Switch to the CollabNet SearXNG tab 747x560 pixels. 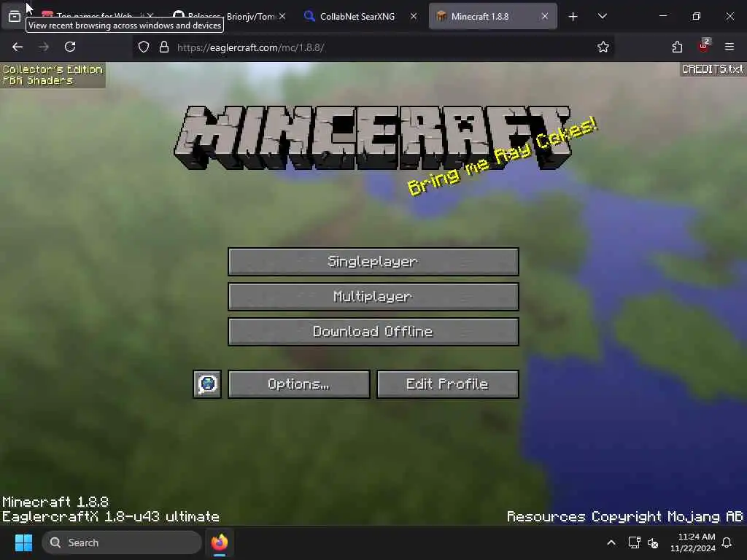click(357, 17)
